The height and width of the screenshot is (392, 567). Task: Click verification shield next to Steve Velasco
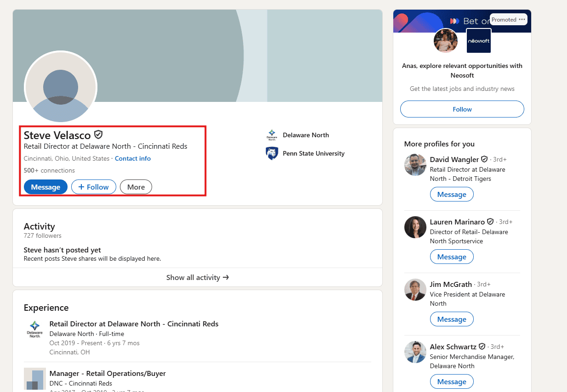98,134
